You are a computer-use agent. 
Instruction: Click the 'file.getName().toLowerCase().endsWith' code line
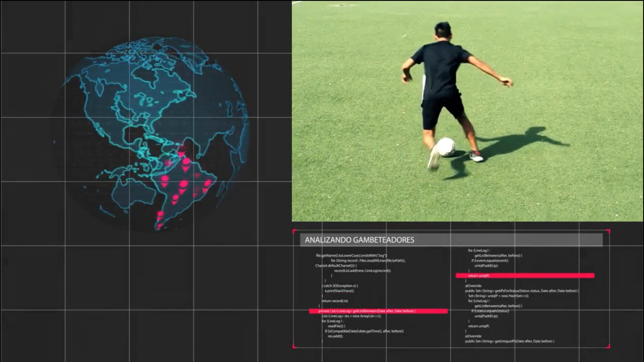tap(351, 256)
